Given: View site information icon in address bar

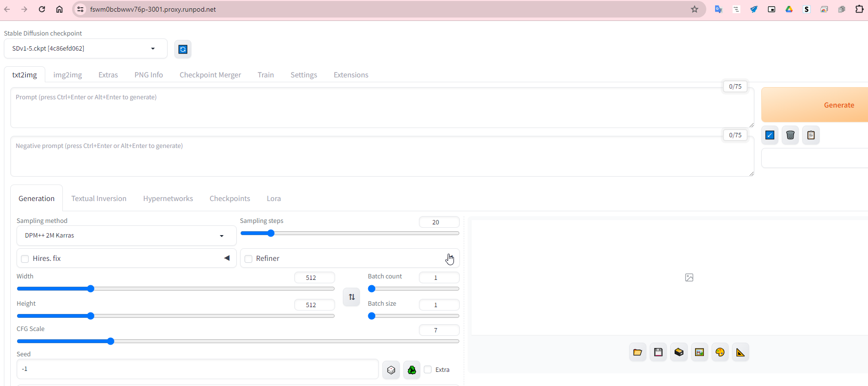Looking at the screenshot, I should [81, 9].
